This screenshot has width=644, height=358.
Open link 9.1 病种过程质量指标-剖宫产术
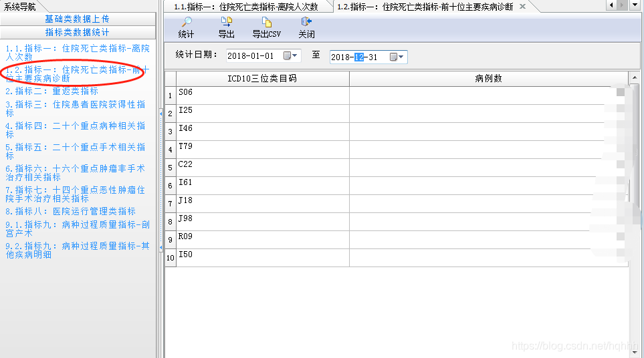[x=77, y=229]
